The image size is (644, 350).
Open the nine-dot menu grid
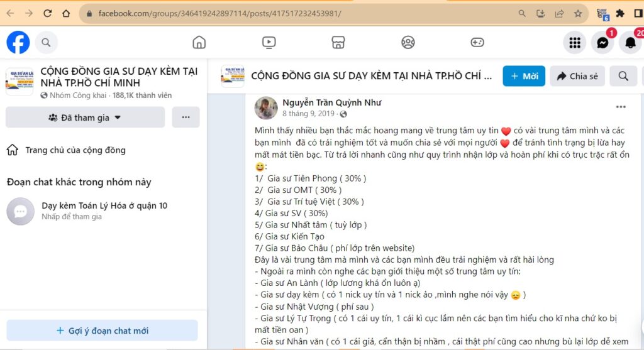[575, 42]
